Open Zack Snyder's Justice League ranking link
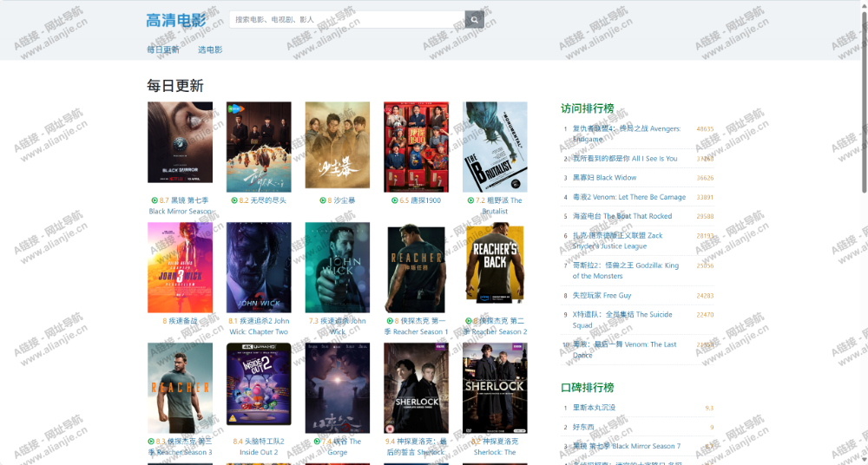The height and width of the screenshot is (465, 868). (617, 241)
